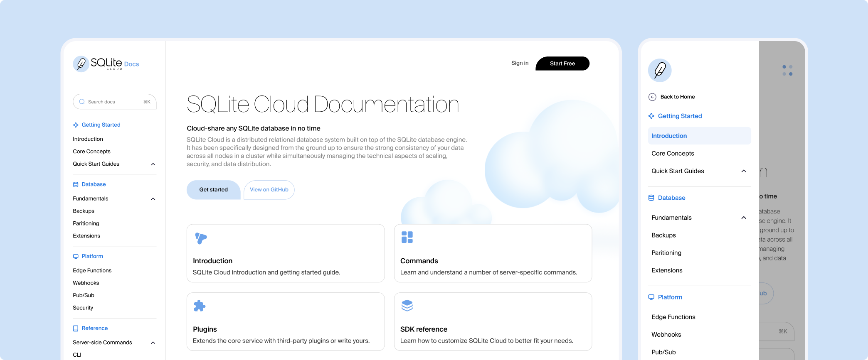868x360 pixels.
Task: Click the SQLite Cloud feather logo in the desktop sidebar
Action: pos(81,64)
